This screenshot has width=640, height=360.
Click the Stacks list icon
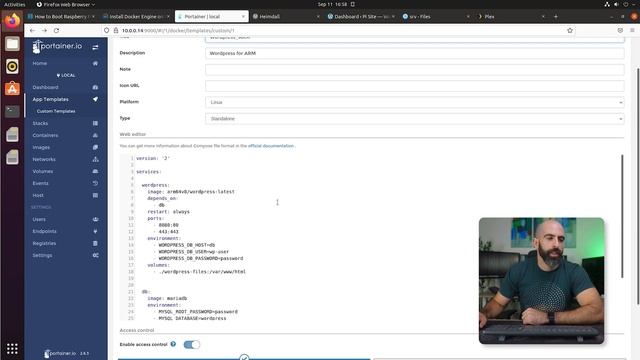(x=95, y=123)
